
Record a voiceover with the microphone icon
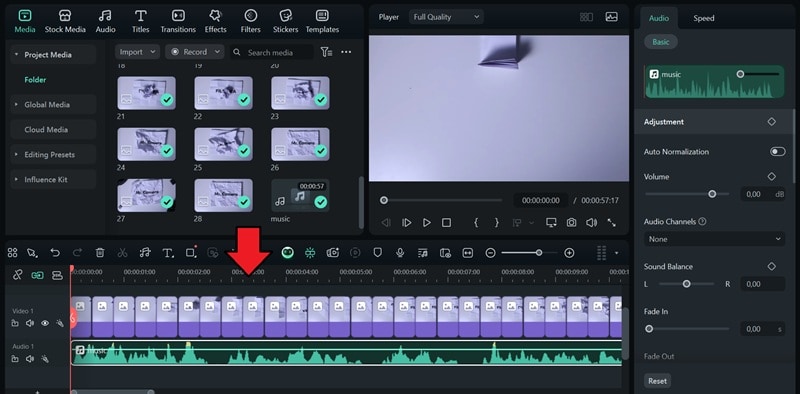401,253
